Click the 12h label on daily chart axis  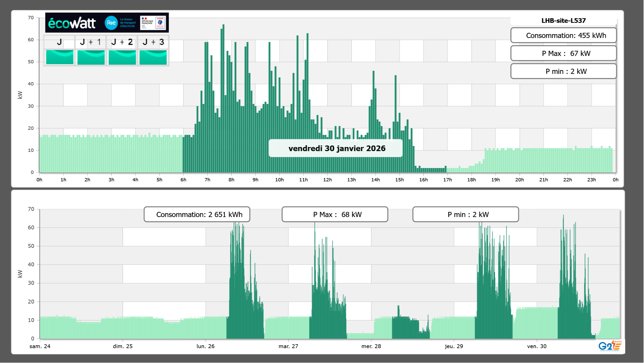point(327,180)
